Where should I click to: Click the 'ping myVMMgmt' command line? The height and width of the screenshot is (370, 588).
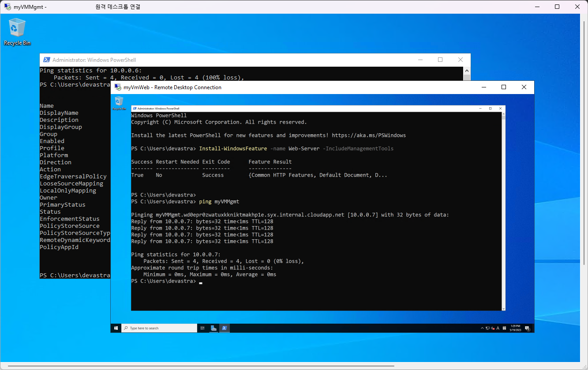[x=219, y=201]
